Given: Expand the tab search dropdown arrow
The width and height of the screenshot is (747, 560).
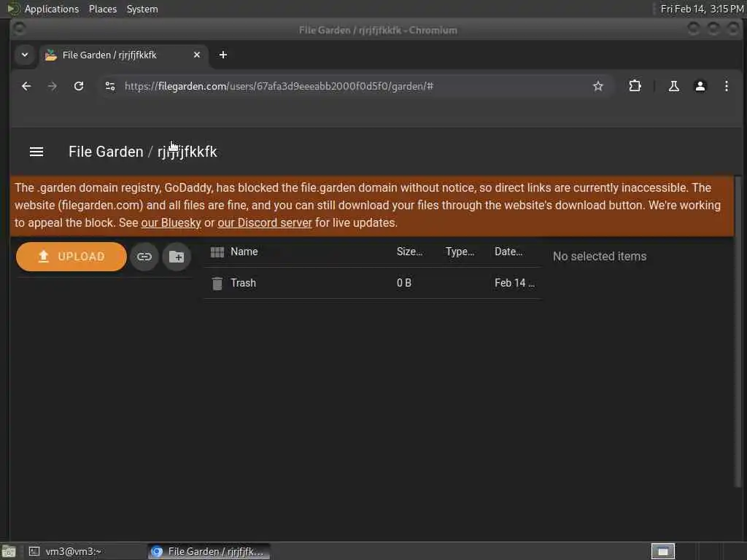Looking at the screenshot, I should point(25,55).
